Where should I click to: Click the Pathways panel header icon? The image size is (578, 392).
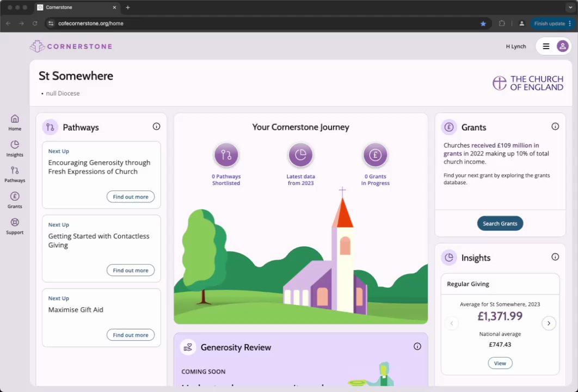pos(50,127)
